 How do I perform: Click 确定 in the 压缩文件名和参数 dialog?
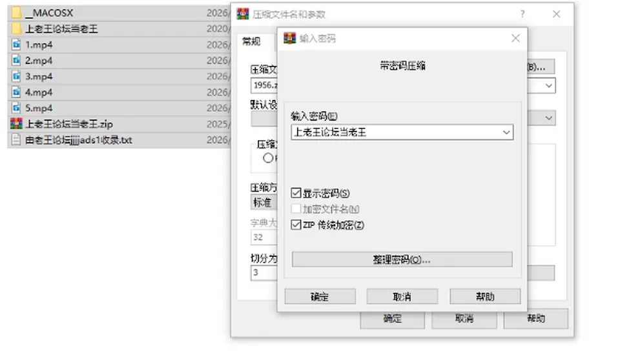pyautogui.click(x=392, y=319)
